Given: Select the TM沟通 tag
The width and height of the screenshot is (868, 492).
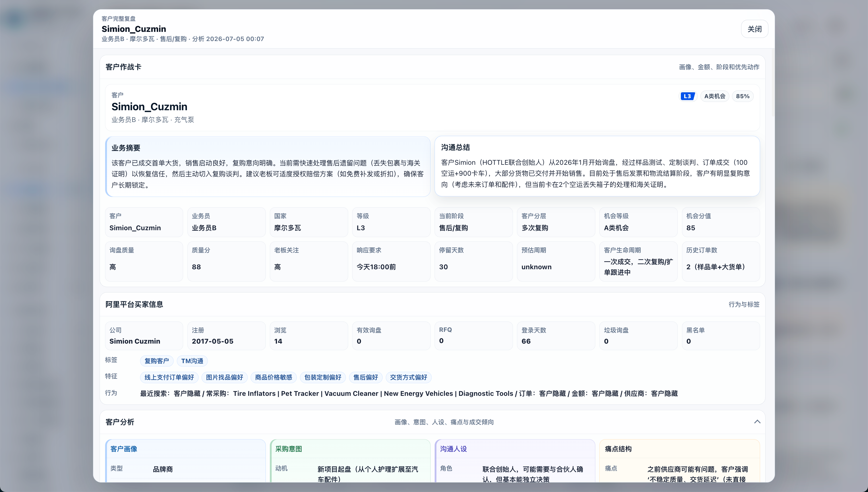Looking at the screenshot, I should [x=192, y=361].
